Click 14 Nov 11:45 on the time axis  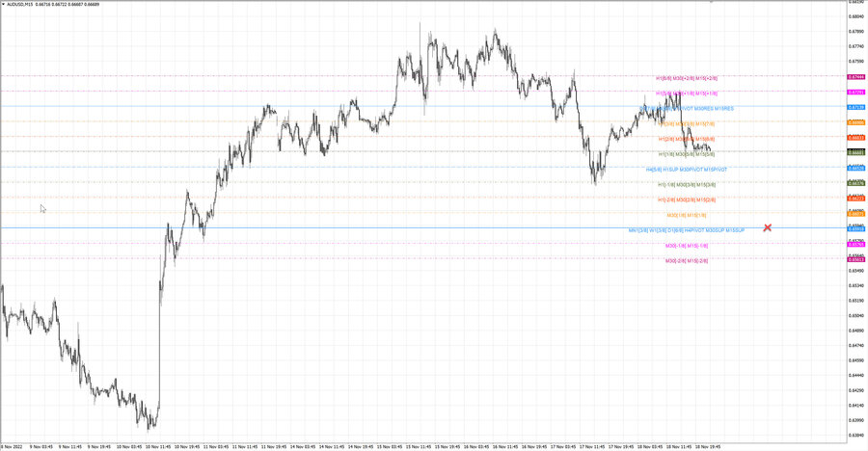(x=331, y=446)
